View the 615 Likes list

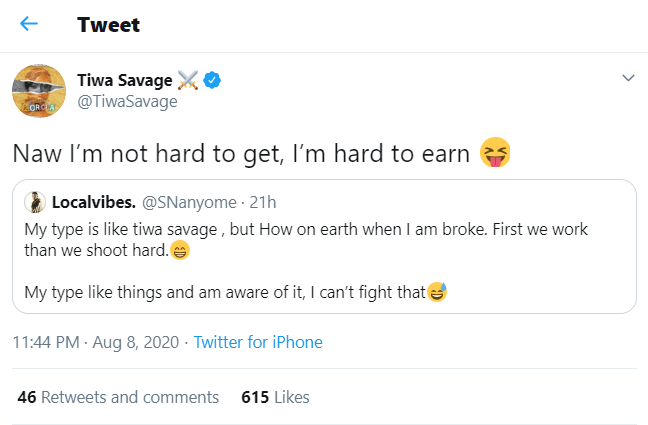pos(275,397)
